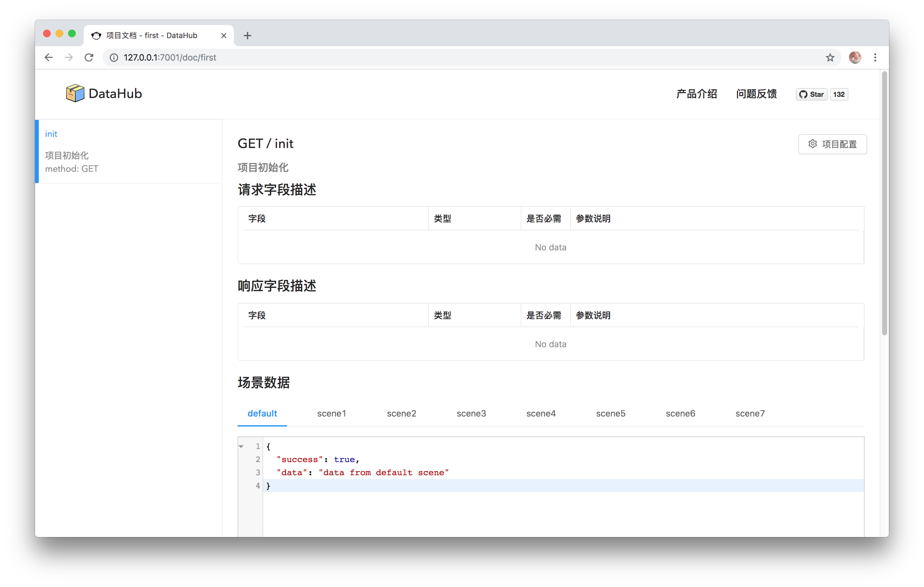Viewport: 924px width, 587px height.
Task: Select the scene4 tab
Action: click(541, 413)
